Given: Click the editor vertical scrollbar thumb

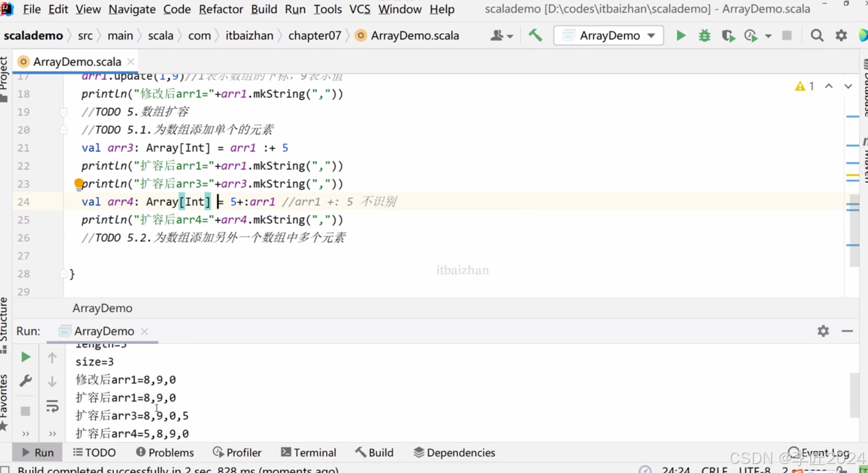Looking at the screenshot, I should tap(854, 230).
